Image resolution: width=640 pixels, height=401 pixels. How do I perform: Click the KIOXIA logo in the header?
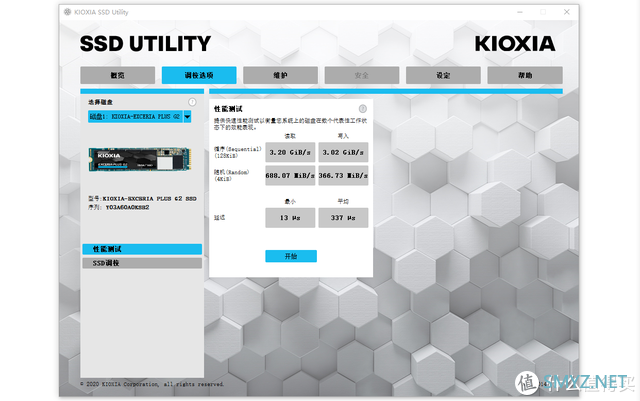pyautogui.click(x=515, y=44)
